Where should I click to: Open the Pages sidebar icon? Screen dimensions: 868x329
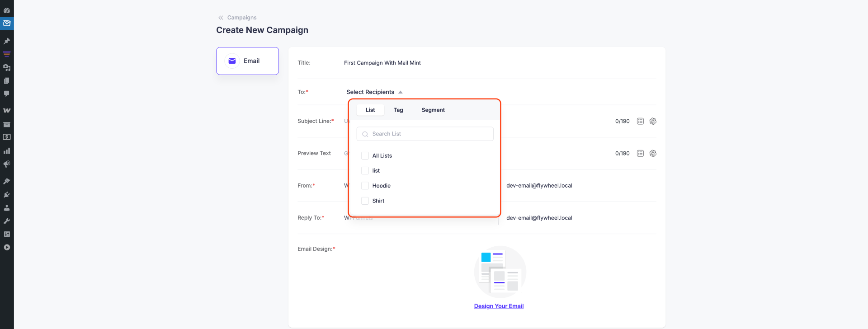(7, 80)
